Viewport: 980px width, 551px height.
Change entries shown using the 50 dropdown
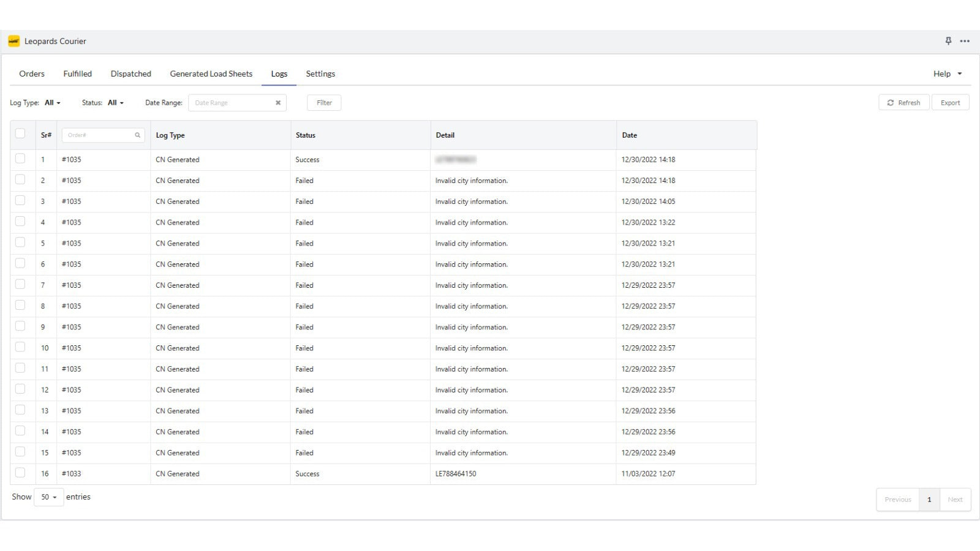tap(48, 497)
